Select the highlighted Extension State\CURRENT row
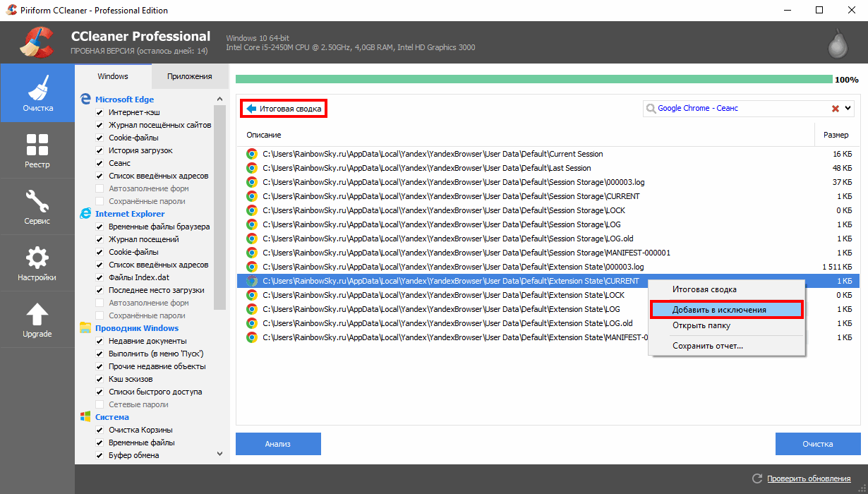 pos(548,281)
